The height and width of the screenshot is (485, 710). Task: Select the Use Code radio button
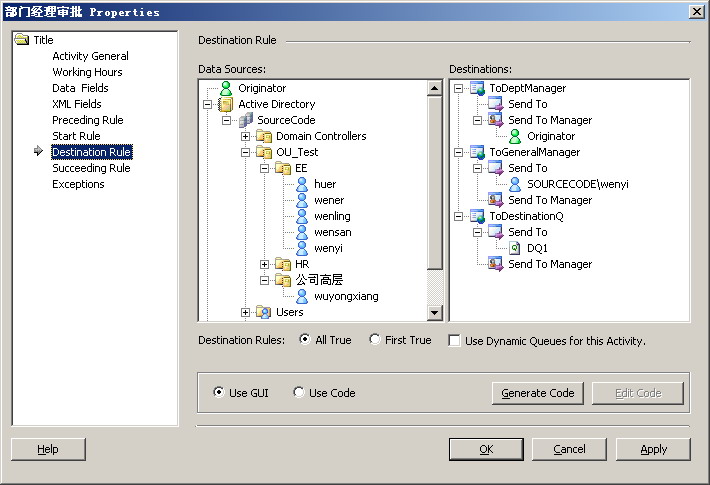298,392
